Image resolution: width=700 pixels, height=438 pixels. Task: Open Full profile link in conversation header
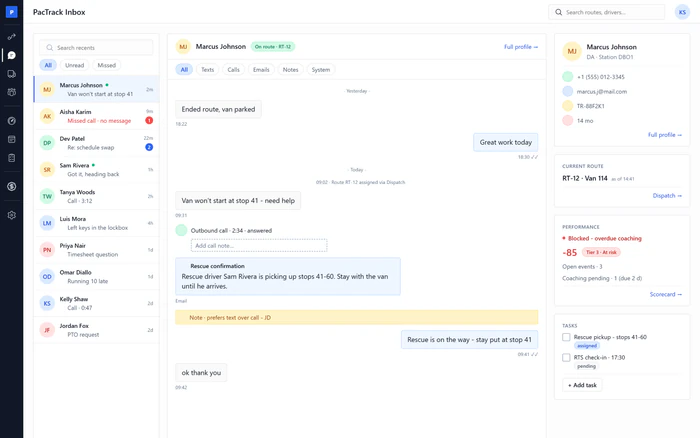(521, 47)
